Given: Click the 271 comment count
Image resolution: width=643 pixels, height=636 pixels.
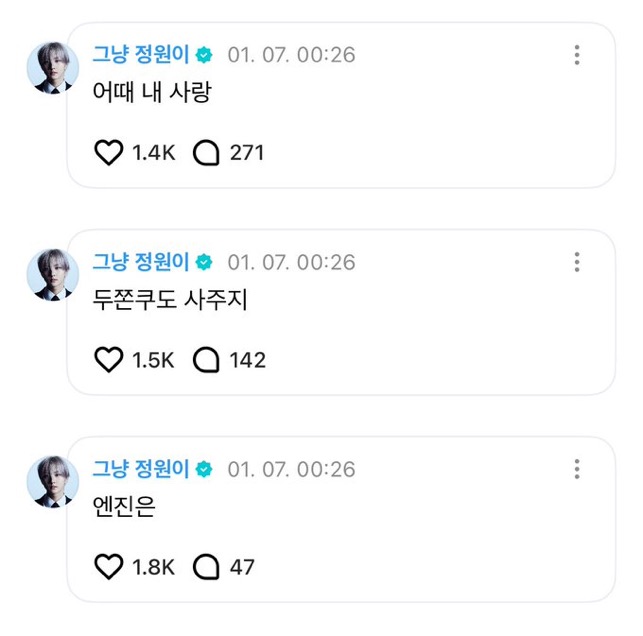Looking at the screenshot, I should tap(246, 152).
